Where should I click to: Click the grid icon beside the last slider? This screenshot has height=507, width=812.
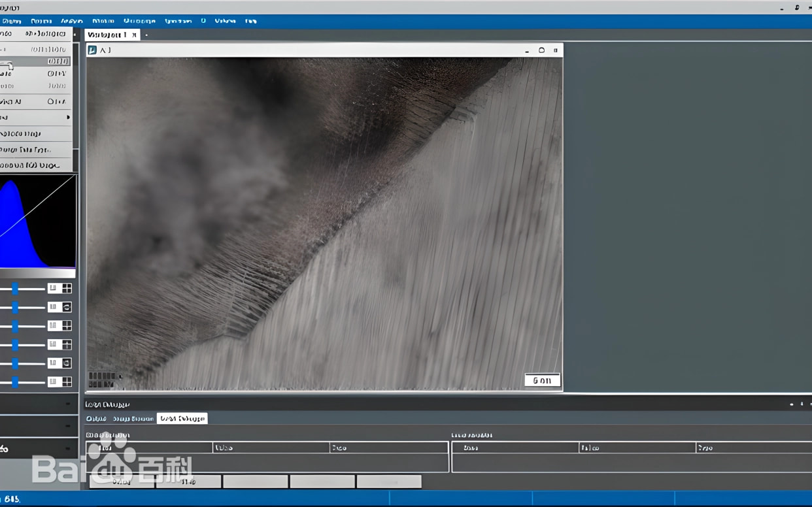66,382
